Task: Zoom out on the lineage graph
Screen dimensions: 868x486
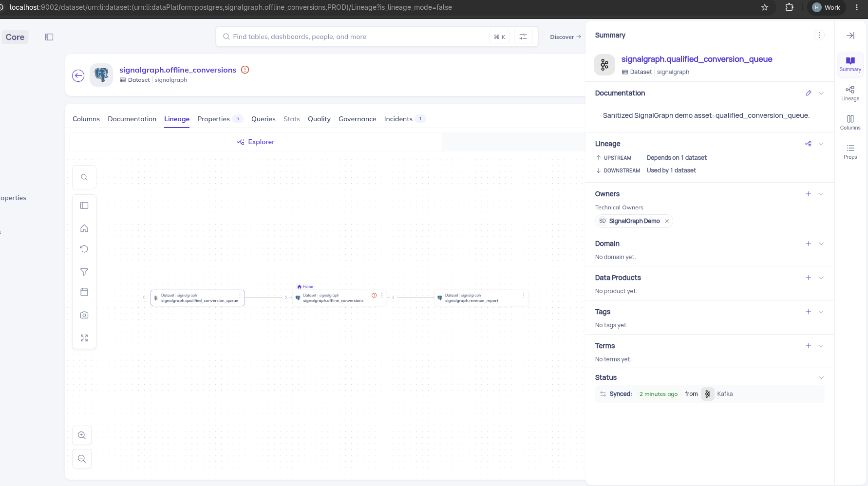Action: (x=82, y=459)
